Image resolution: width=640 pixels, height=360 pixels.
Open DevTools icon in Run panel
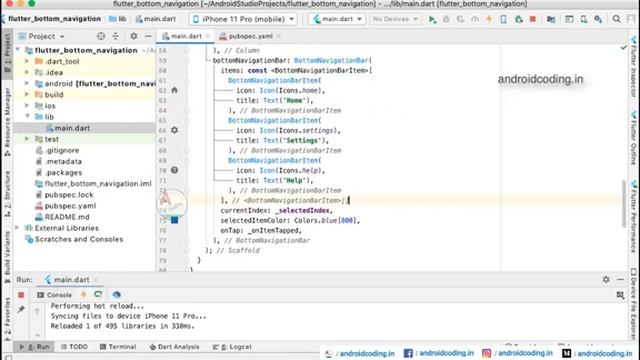[116, 295]
